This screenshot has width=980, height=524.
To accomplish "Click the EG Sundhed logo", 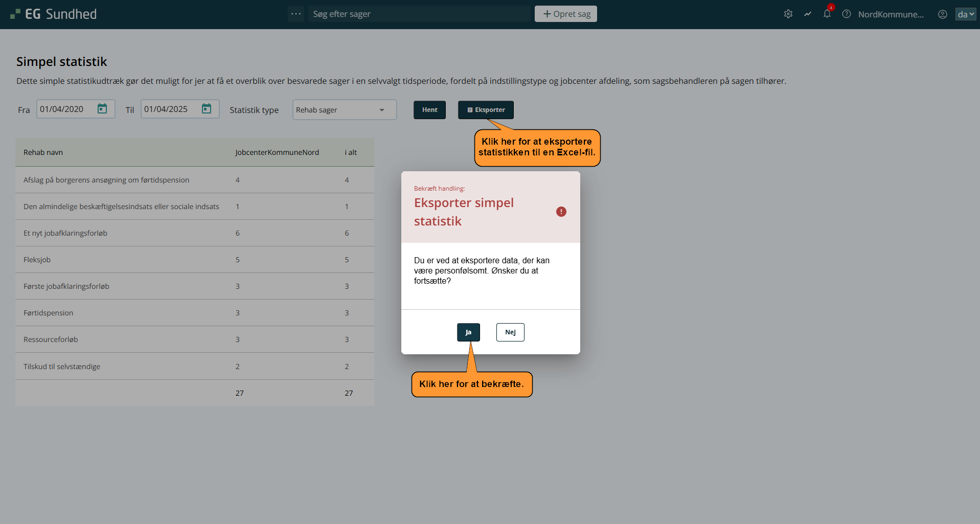I will tap(53, 14).
